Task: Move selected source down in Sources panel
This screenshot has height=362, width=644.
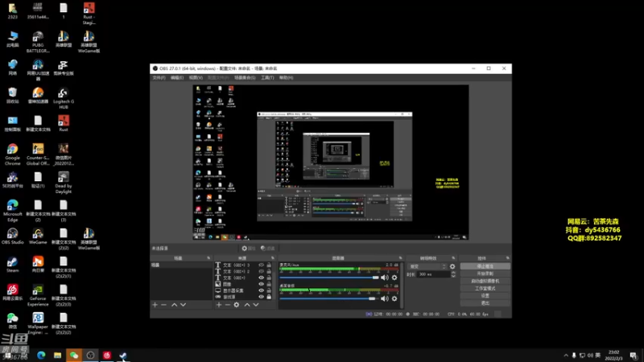Action: [x=256, y=305]
